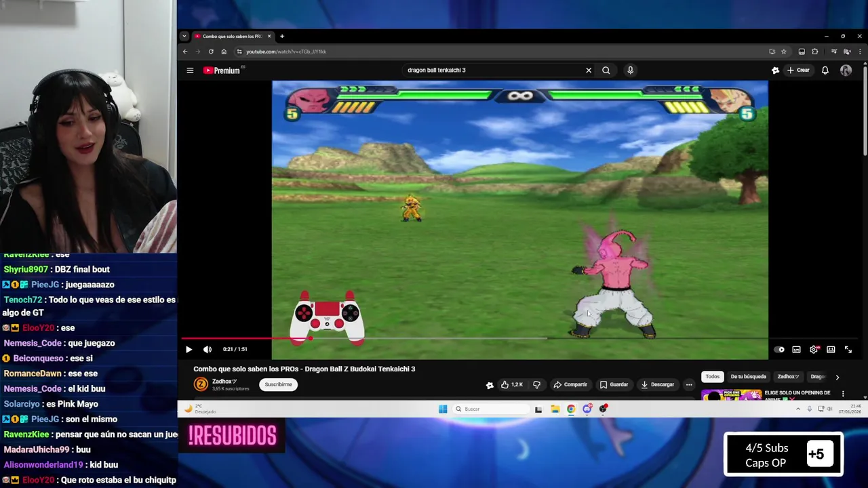Click the Suscribirme button
868x488 pixels.
pos(278,384)
